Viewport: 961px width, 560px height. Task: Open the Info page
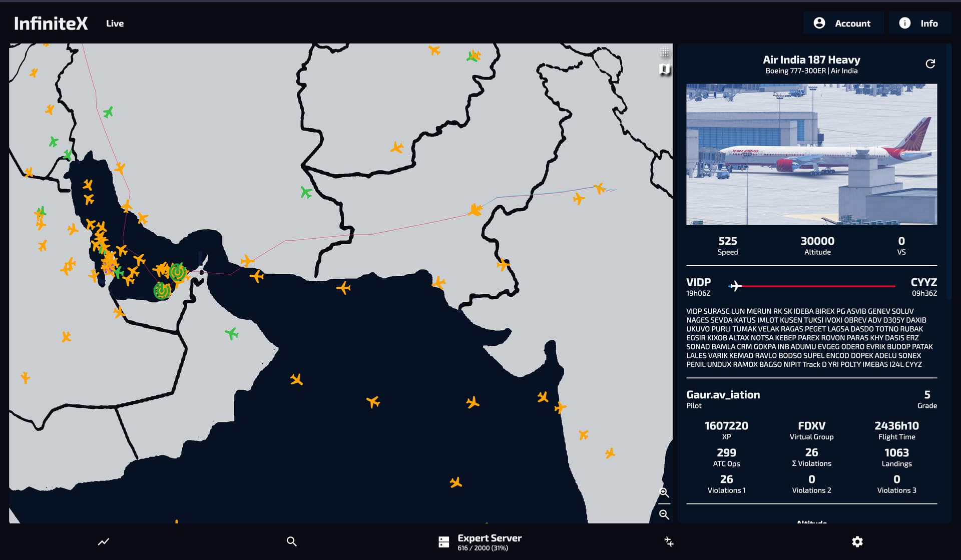(x=919, y=23)
